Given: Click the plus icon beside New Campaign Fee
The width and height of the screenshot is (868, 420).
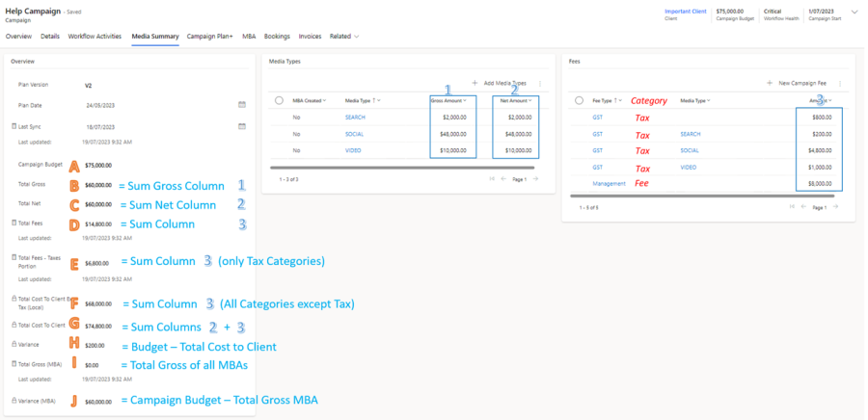Looking at the screenshot, I should click(769, 84).
